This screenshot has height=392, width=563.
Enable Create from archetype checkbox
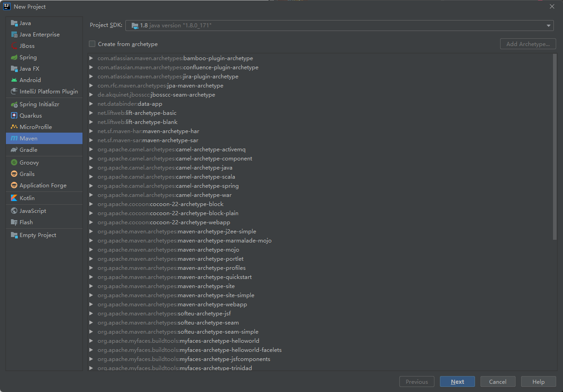point(92,44)
